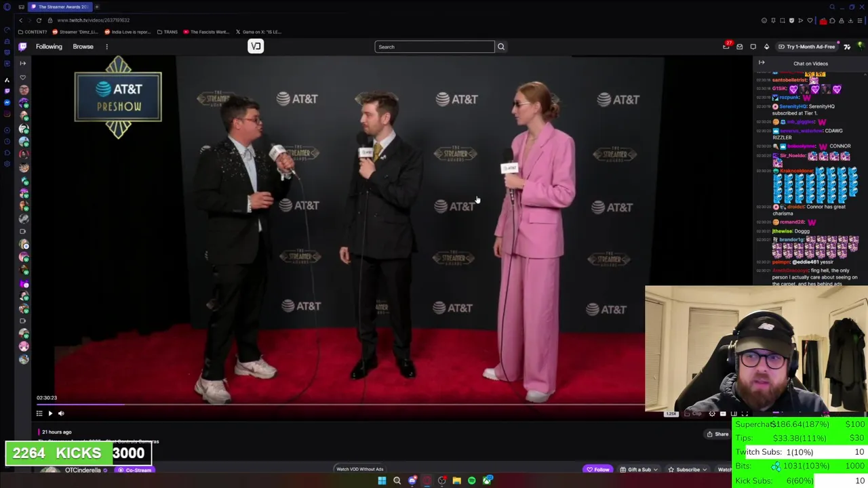This screenshot has width=868, height=488.
Task: Select the Watch VOD Without Ads link
Action: coord(359,469)
